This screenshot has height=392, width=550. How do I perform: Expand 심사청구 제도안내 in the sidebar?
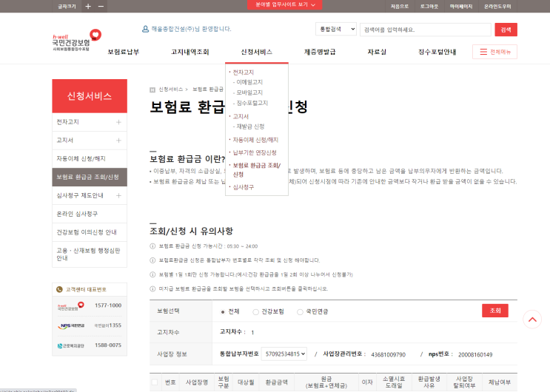pos(118,196)
